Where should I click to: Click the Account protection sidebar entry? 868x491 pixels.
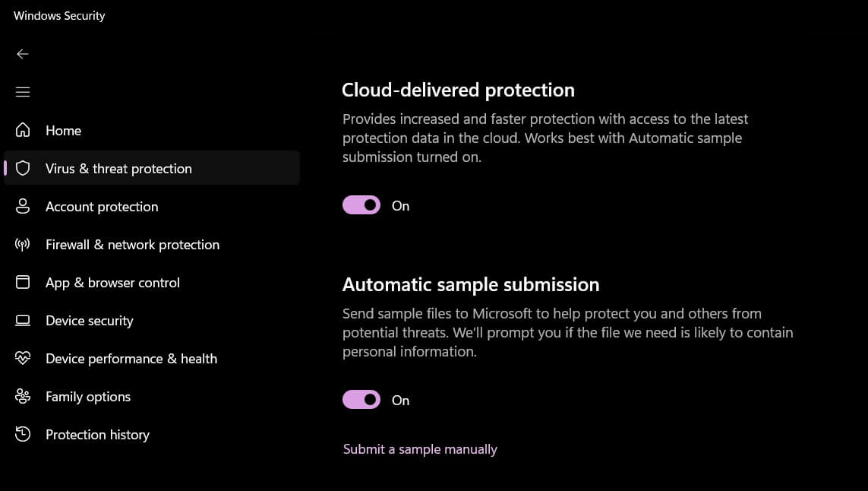click(102, 206)
